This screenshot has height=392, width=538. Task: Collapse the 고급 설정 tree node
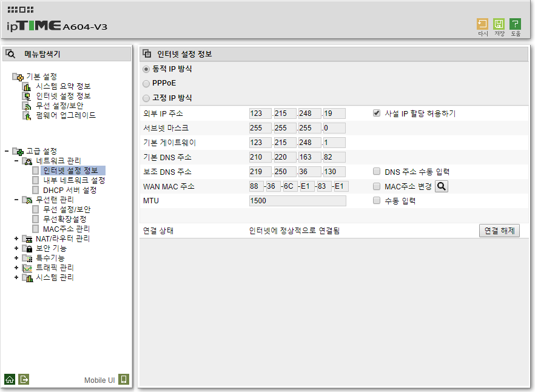click(x=7, y=151)
